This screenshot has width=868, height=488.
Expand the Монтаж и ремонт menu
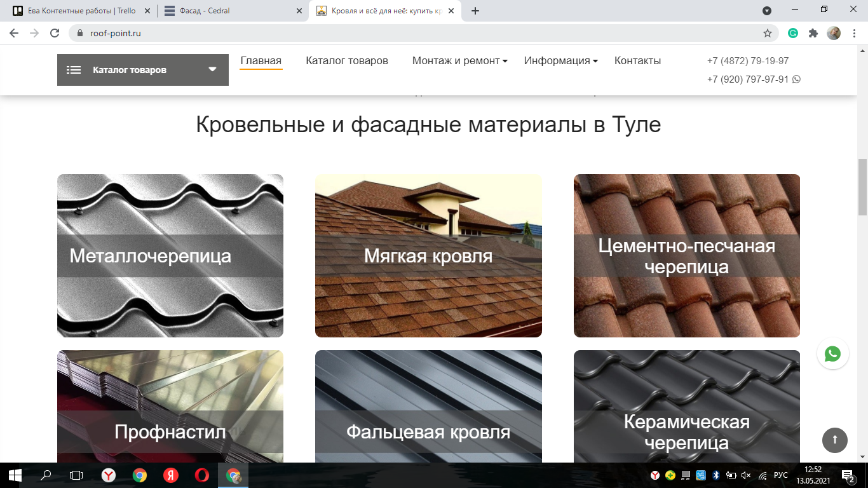coord(459,61)
